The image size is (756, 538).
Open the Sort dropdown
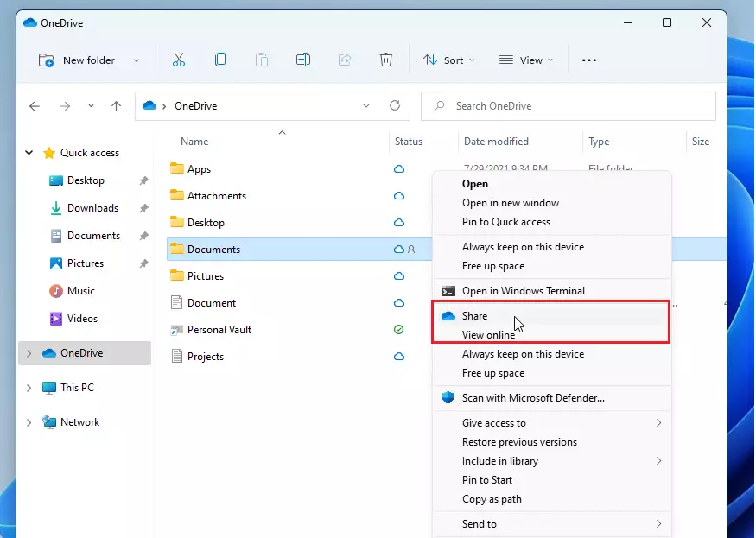click(x=449, y=60)
